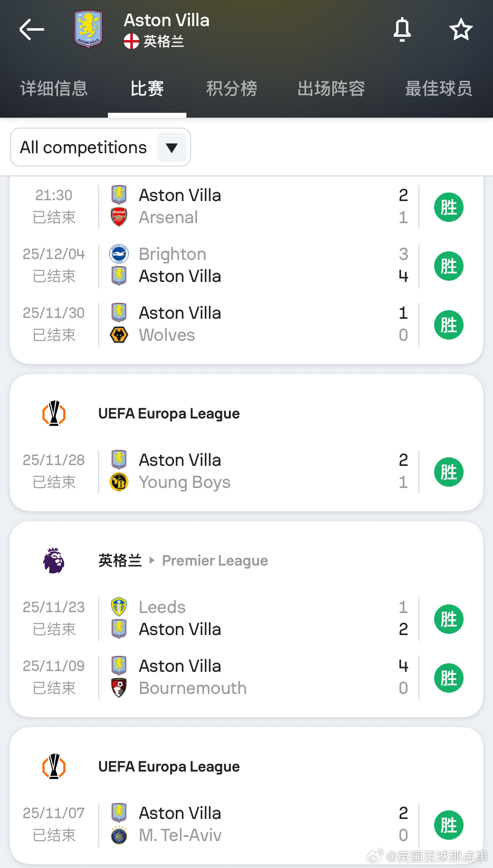
Task: Tap the back arrow icon
Action: click(x=32, y=29)
